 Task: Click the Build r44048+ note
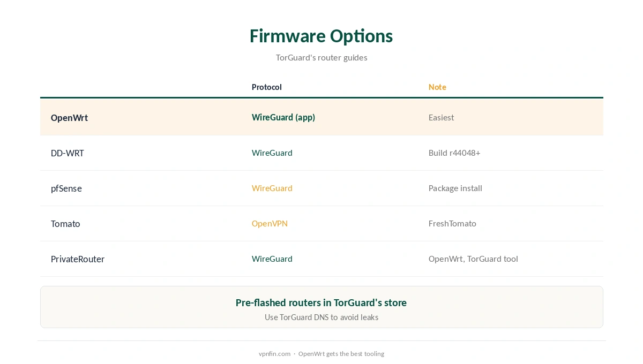454,153
